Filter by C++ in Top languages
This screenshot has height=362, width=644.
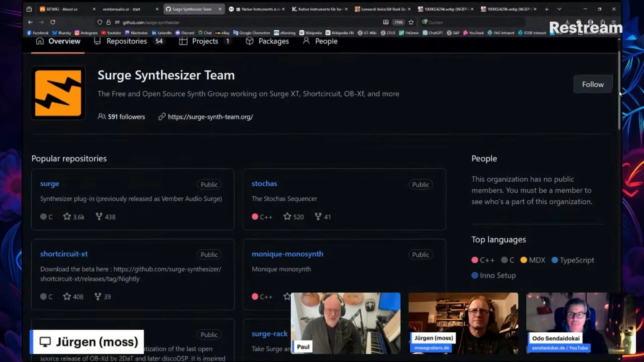tap(483, 260)
